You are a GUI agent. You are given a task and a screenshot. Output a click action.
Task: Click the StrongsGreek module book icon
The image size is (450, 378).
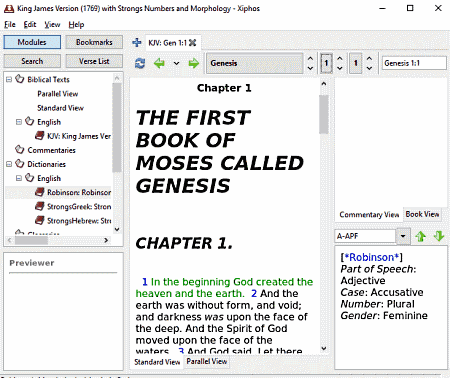(40, 206)
